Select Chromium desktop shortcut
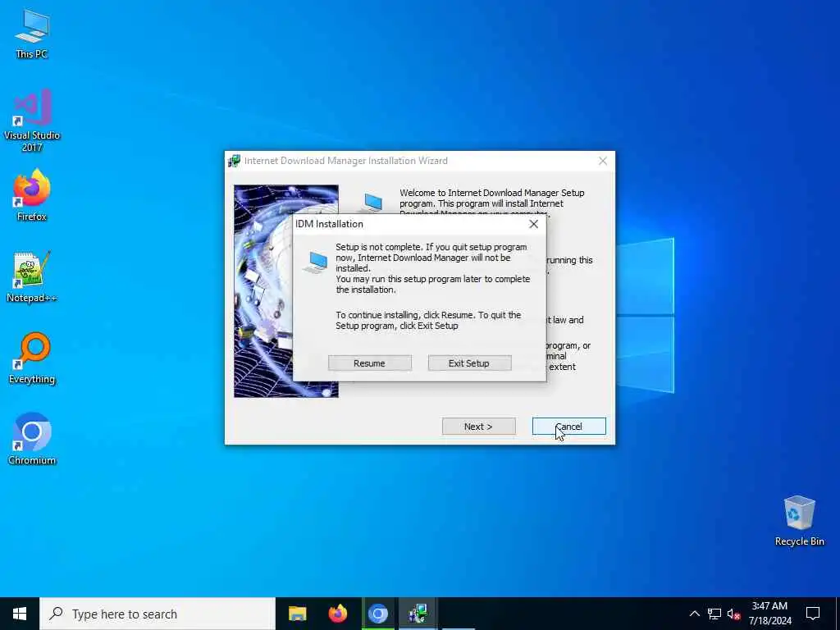The height and width of the screenshot is (630, 840). click(32, 440)
